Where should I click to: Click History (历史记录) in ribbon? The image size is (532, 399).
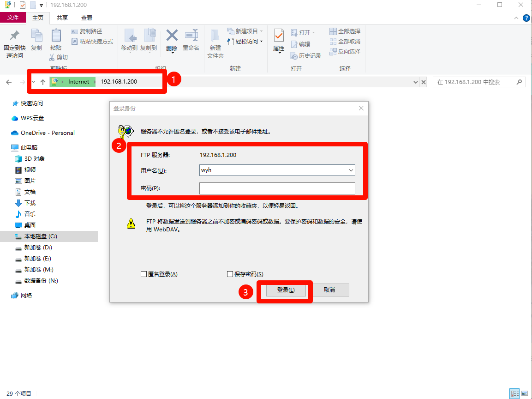pyautogui.click(x=306, y=56)
